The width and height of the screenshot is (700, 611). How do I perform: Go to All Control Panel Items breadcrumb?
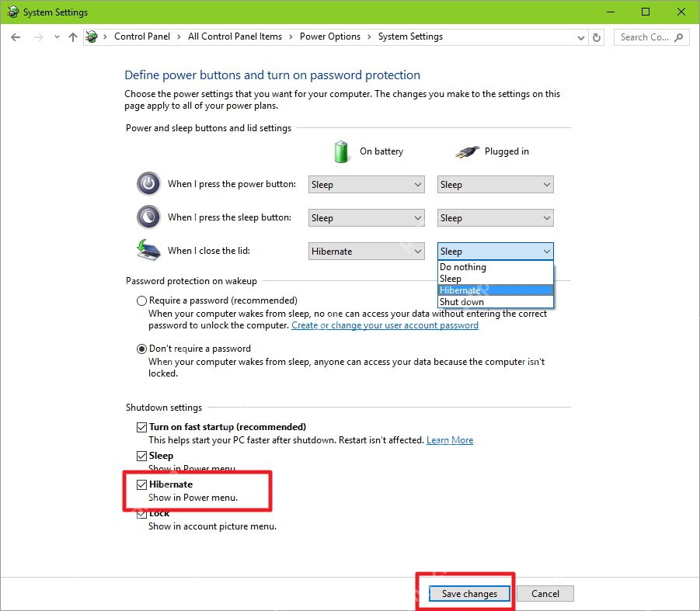pos(235,36)
